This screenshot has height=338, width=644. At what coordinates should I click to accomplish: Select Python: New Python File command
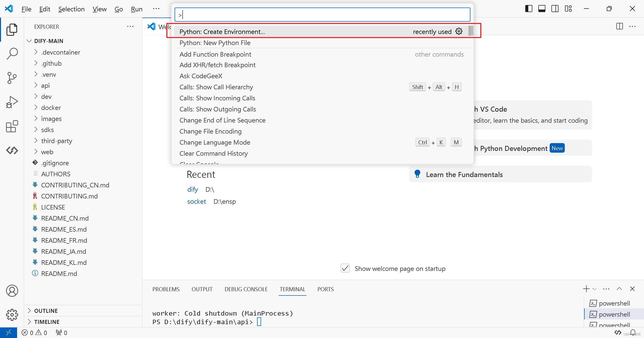(215, 43)
